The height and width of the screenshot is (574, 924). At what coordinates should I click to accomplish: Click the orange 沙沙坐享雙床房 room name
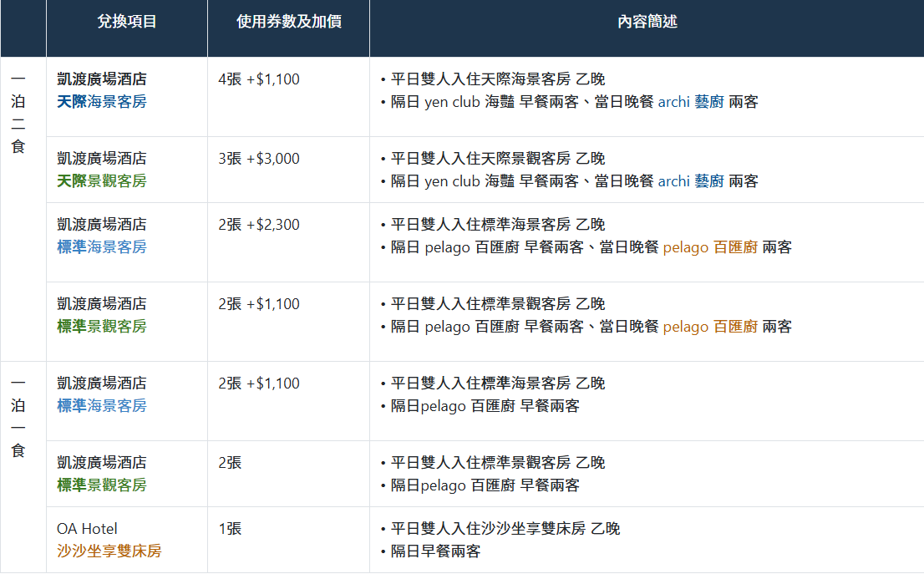[x=109, y=551]
